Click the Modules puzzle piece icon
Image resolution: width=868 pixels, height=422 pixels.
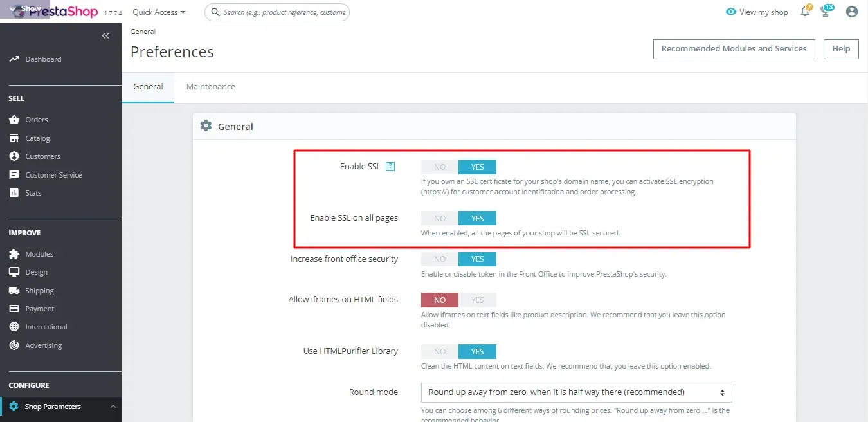click(x=14, y=254)
